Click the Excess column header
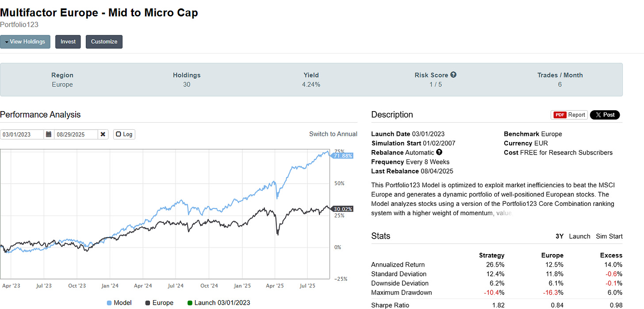 [611, 255]
